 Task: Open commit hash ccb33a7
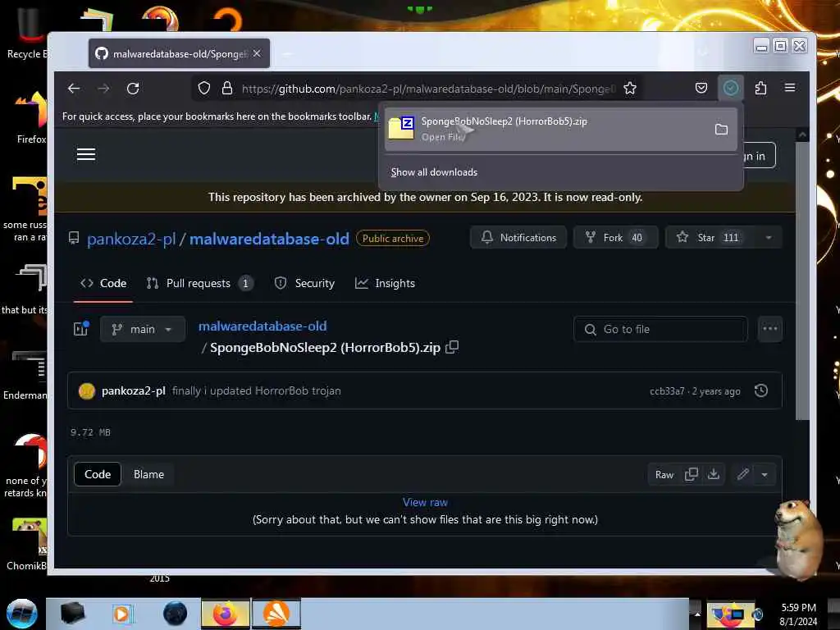(x=667, y=391)
